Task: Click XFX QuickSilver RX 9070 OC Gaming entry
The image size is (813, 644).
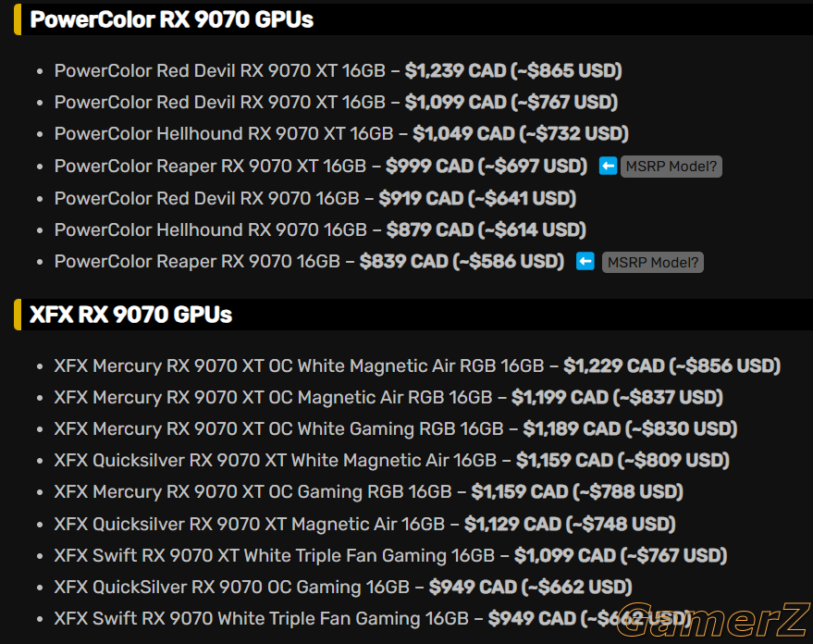Action: pyautogui.click(x=343, y=588)
